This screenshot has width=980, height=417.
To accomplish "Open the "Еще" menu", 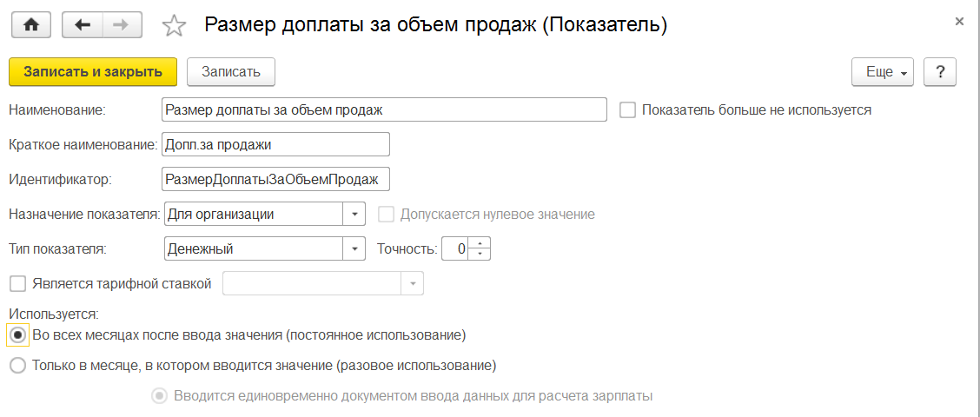I will pos(884,72).
